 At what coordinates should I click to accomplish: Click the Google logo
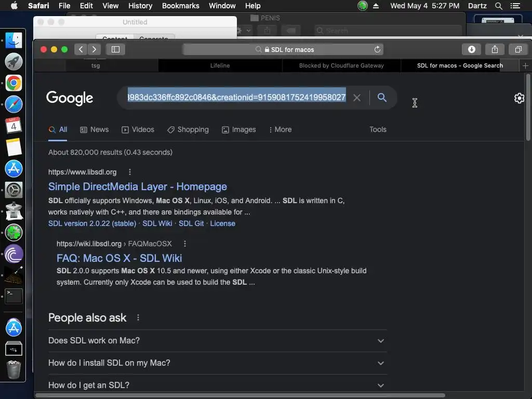[x=70, y=98]
